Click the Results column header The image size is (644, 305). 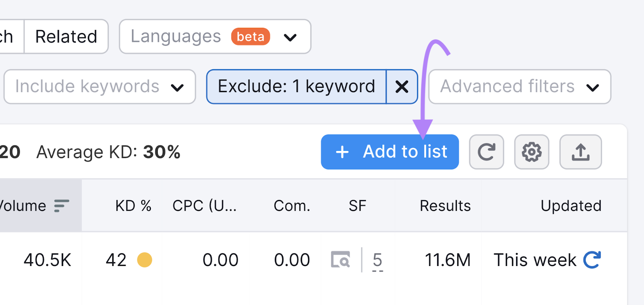445,206
